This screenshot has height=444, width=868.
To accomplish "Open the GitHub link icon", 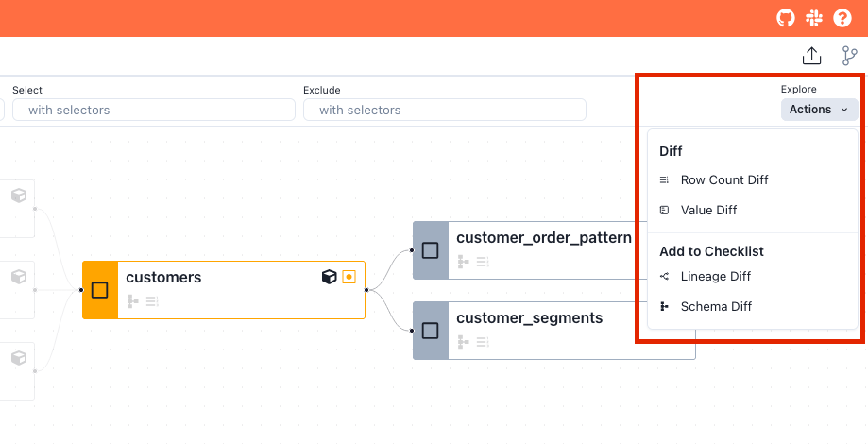I will (x=785, y=18).
